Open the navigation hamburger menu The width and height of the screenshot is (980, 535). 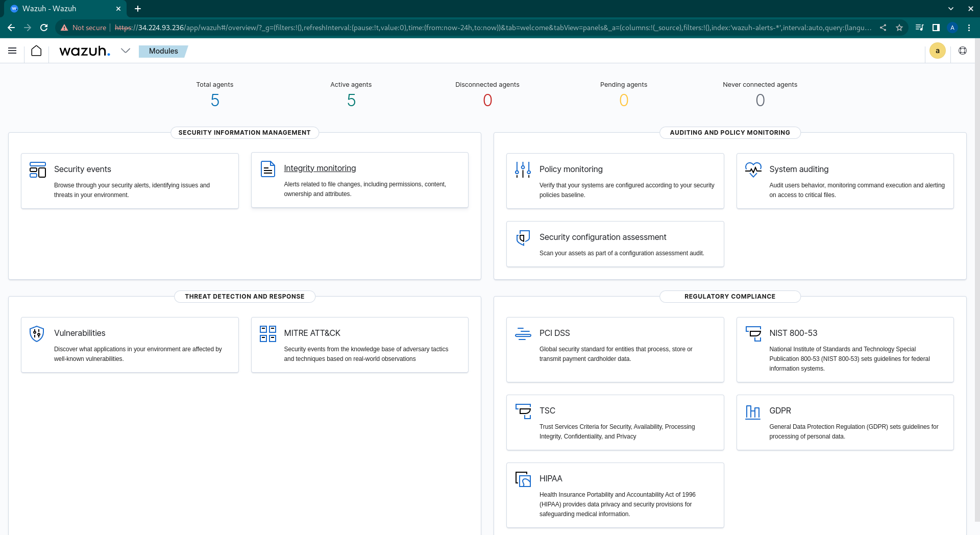point(12,51)
